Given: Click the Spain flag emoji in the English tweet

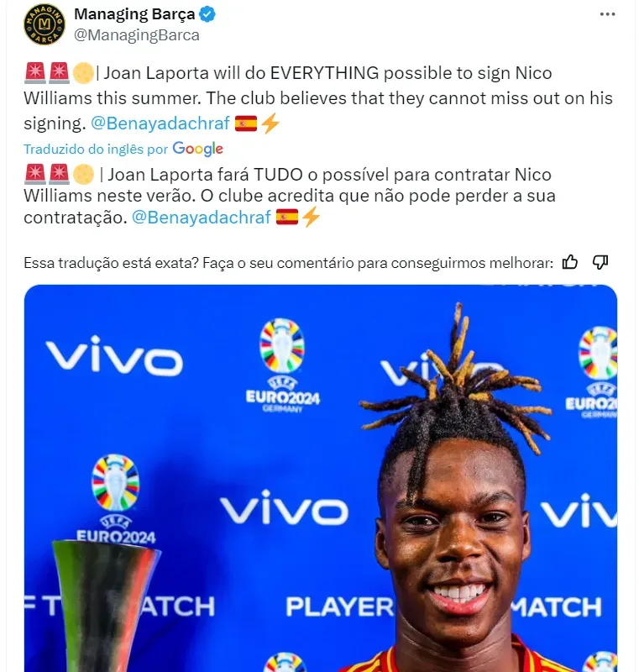Looking at the screenshot, I should click(x=246, y=123).
